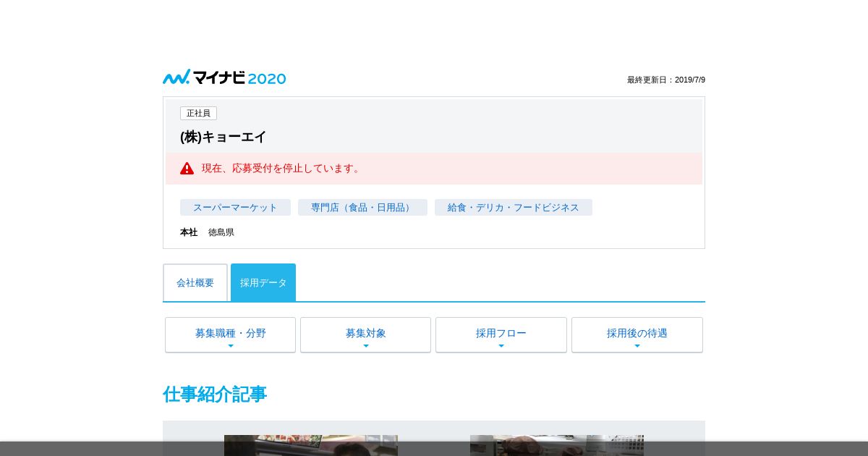
Task: Click the 専門店（食品・日用品） tag
Action: click(362, 208)
